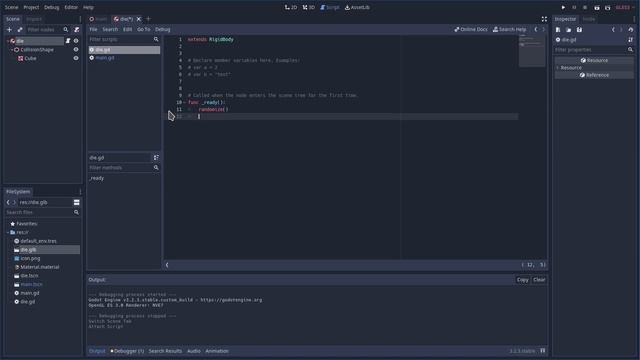Viewport: 640px width, 360px height.
Task: Open the script editor Search menu
Action: pyautogui.click(x=110, y=29)
